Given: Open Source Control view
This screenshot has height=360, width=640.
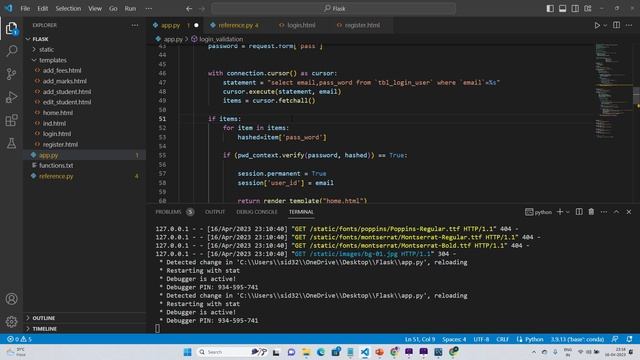Looking at the screenshot, I should (x=11, y=74).
